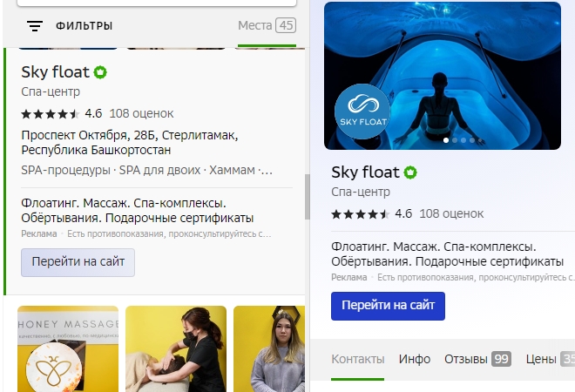Click the green verified badge in list card
Viewport: 575px width, 392px height.
(x=101, y=72)
